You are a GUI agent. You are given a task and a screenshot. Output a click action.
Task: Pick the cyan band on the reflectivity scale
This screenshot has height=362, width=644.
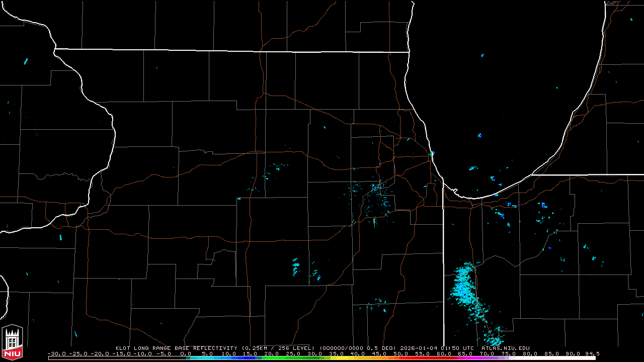[201, 358]
